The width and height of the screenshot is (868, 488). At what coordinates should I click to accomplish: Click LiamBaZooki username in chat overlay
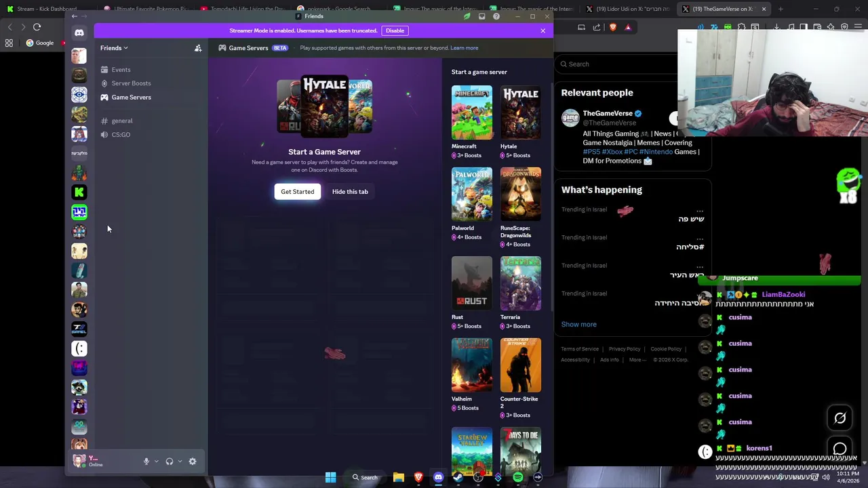pos(783,295)
